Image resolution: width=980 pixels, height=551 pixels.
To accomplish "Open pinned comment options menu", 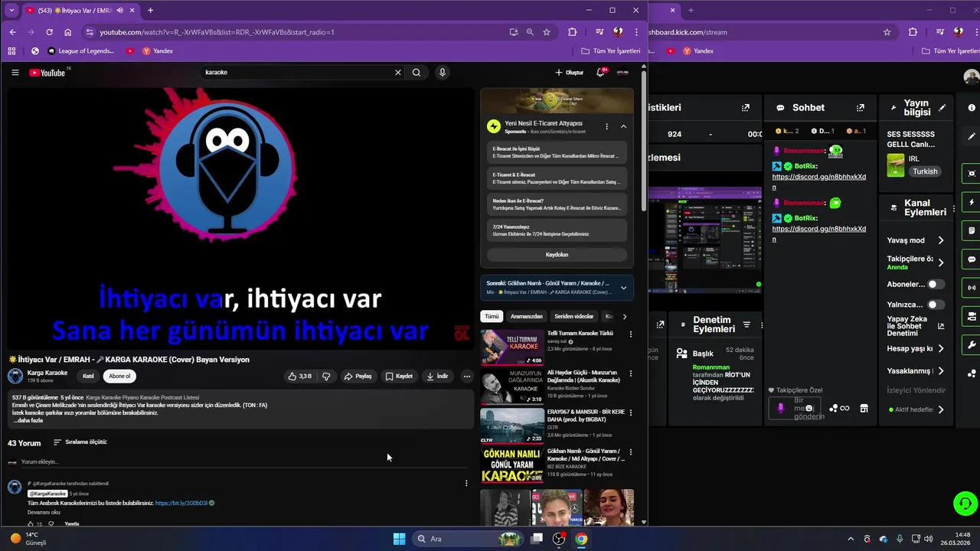I will [466, 483].
